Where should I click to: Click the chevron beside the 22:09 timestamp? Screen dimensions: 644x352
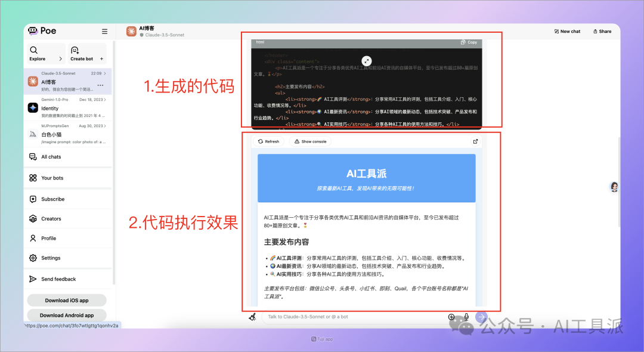point(105,73)
